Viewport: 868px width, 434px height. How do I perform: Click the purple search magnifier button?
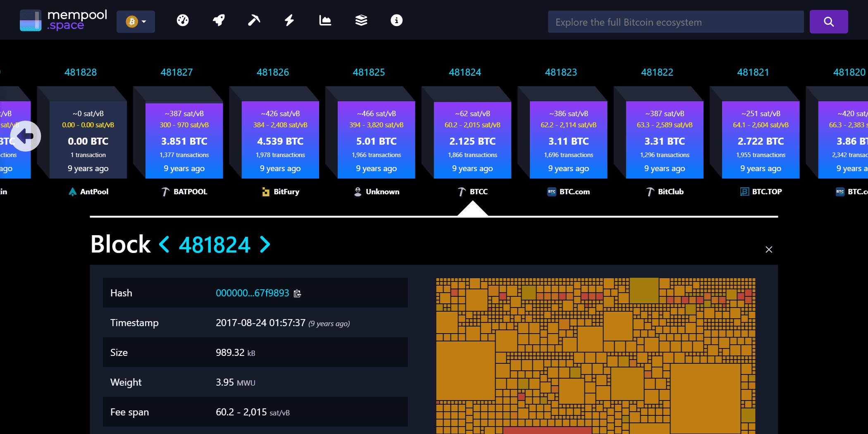829,21
